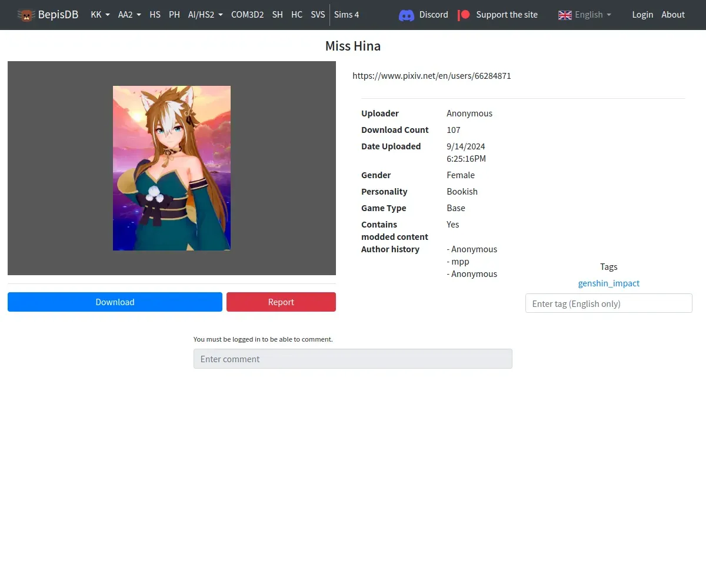Click the Miss Hina title
This screenshot has width=706, height=588.
[x=353, y=46]
